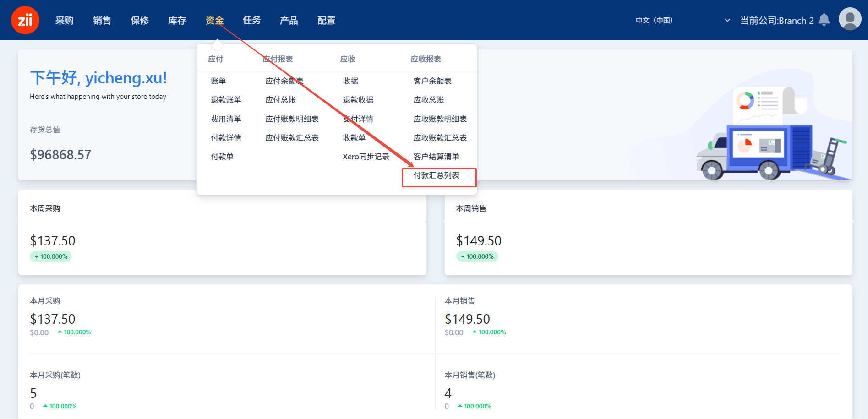Select 账单 under 应付

pyautogui.click(x=218, y=81)
